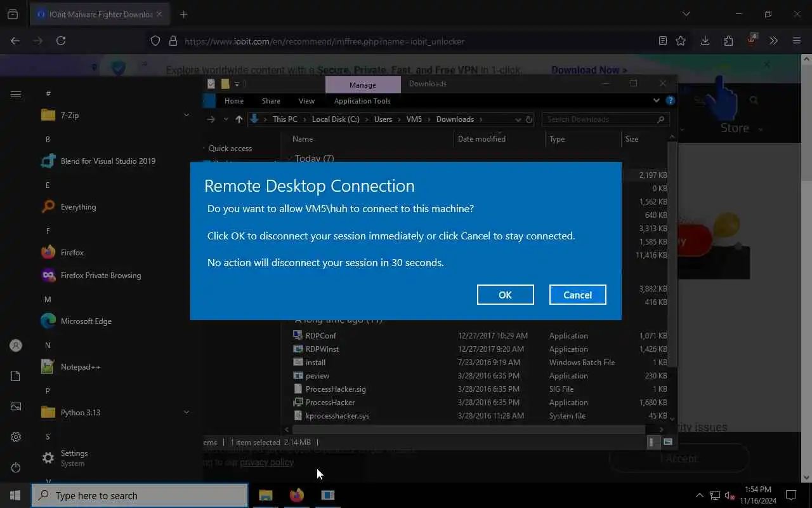Click the Search Downloads field

(606, 119)
